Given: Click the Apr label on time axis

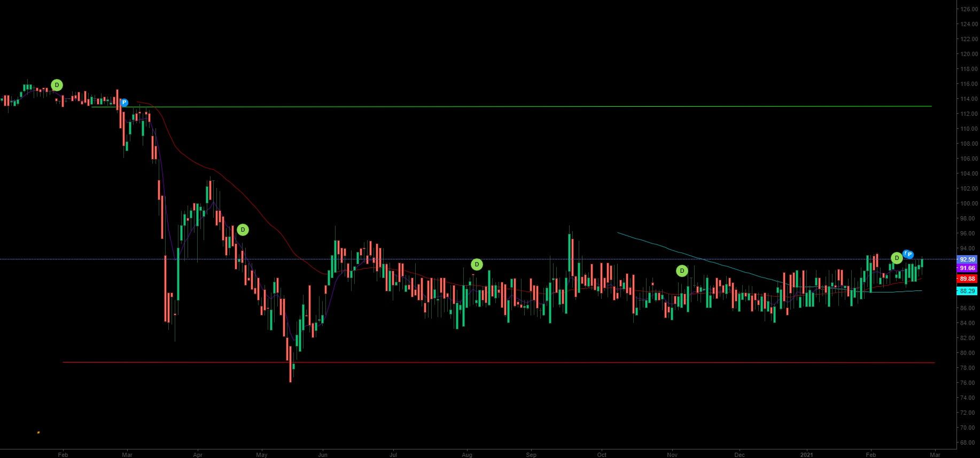Looking at the screenshot, I should tap(198, 455).
